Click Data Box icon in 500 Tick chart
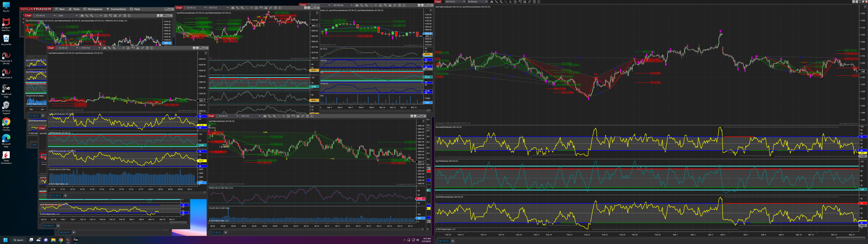 (x=257, y=8)
